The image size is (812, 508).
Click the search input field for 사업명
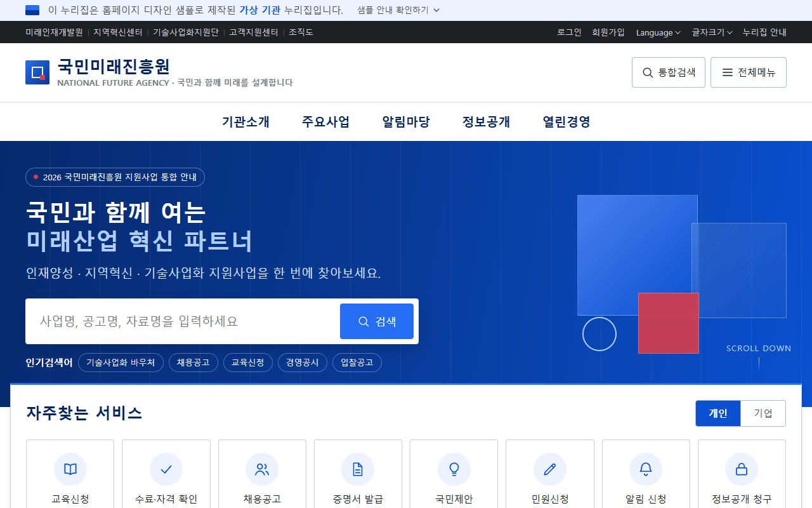[183, 321]
